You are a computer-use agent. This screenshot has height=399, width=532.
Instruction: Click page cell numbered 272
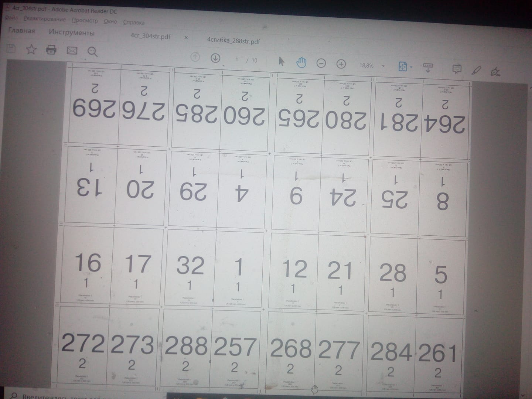point(83,345)
